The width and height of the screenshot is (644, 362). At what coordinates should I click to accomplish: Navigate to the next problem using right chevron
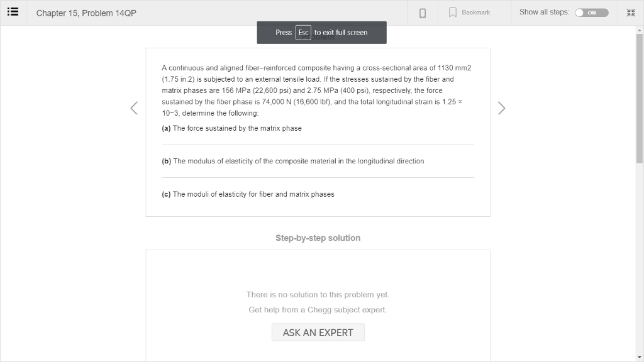501,107
